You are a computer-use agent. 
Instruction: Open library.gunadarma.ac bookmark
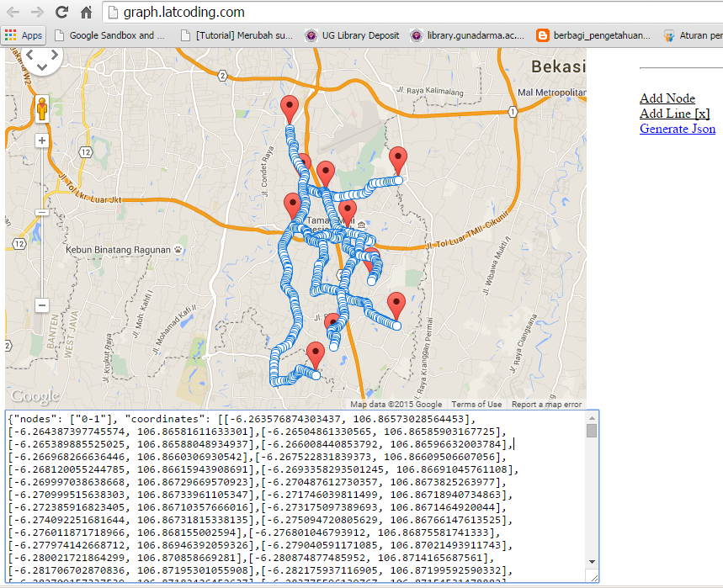pyautogui.click(x=467, y=35)
